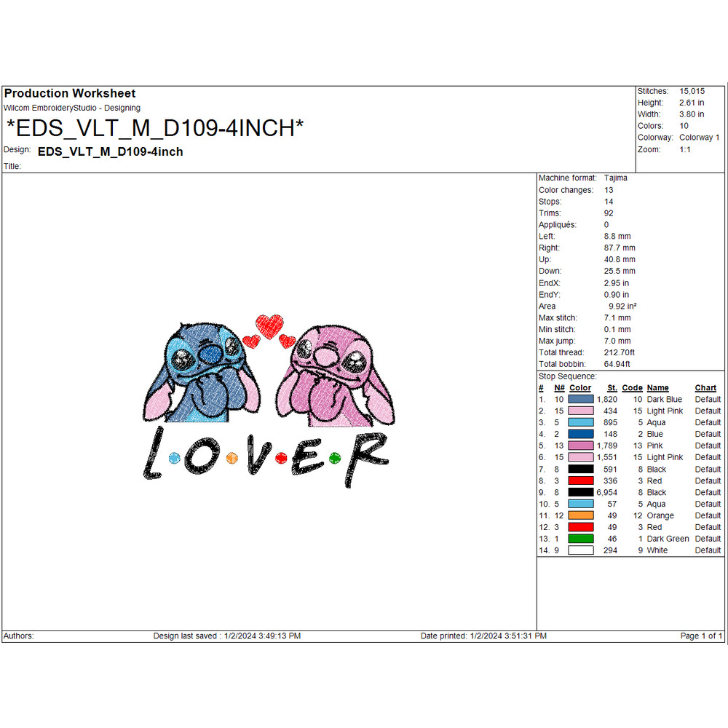Open the Default chart for Dark Blue
The width and height of the screenshot is (728, 728).
pyautogui.click(x=707, y=399)
